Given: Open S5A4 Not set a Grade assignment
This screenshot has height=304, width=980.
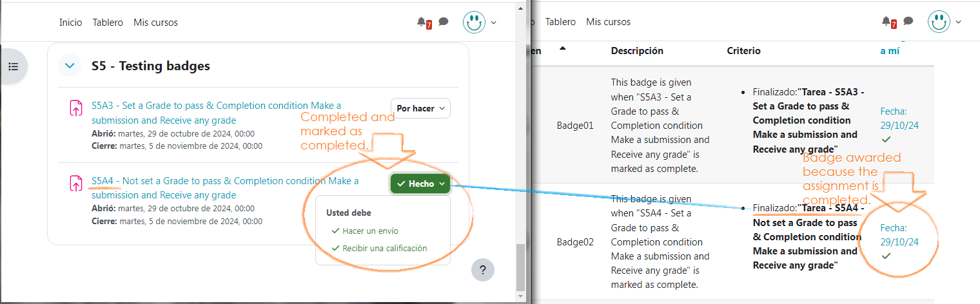Looking at the screenshot, I should (225, 187).
